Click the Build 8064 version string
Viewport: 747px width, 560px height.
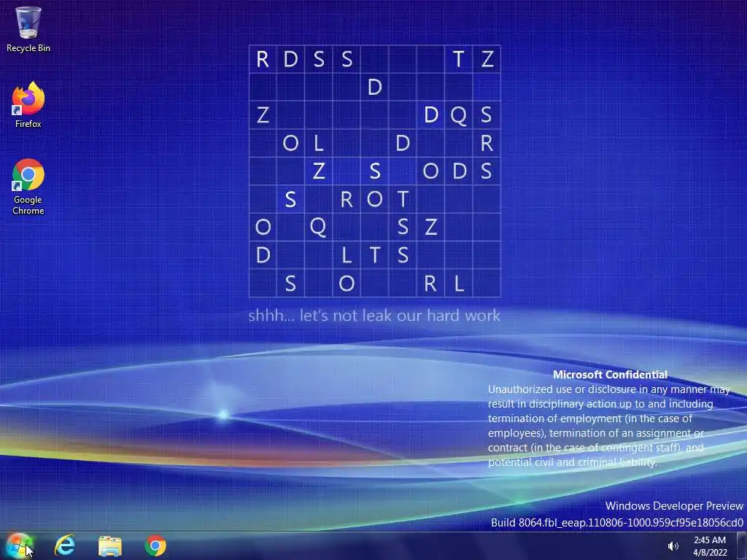(x=617, y=522)
